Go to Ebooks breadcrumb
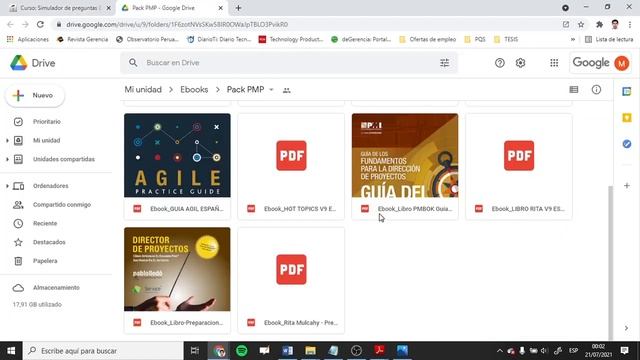The image size is (640, 360). [194, 90]
